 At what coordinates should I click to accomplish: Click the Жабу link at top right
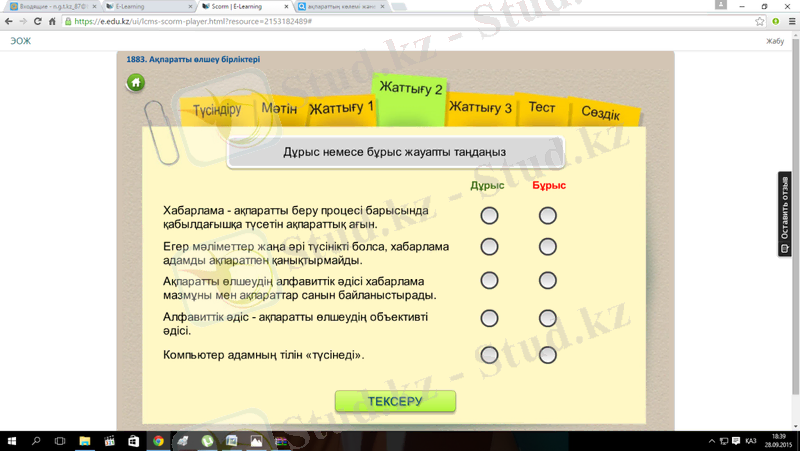point(774,41)
